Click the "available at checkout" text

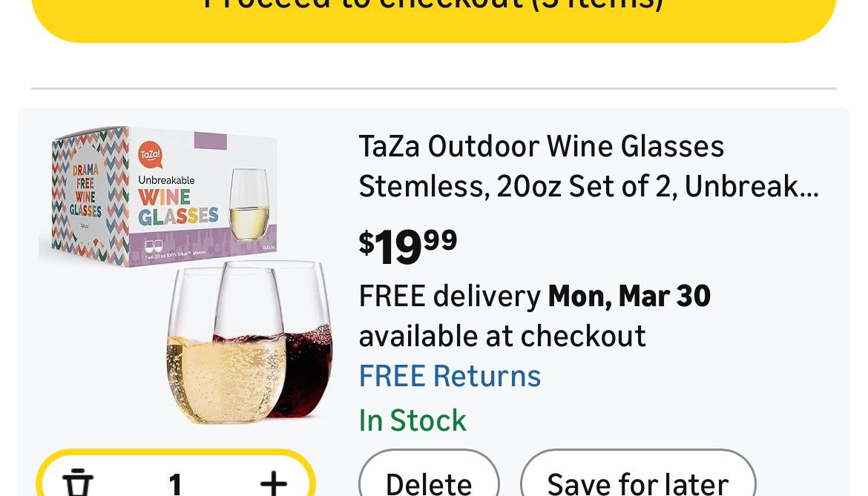[502, 336]
